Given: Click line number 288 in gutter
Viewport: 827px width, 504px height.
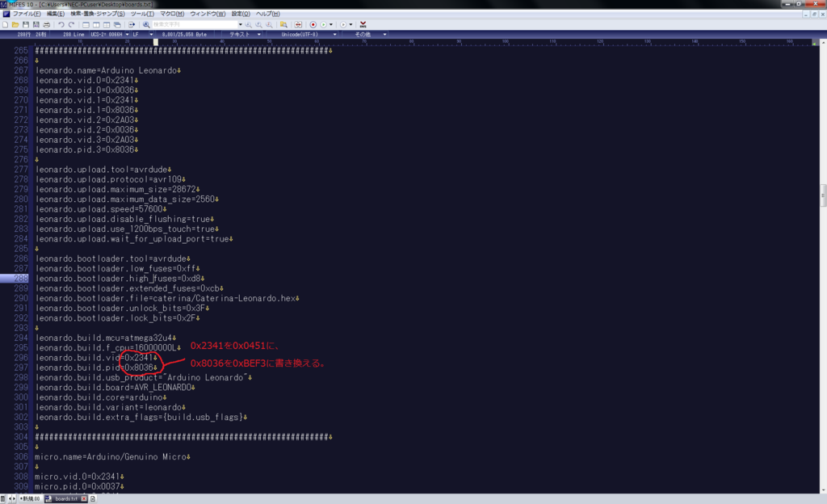Looking at the screenshot, I should point(20,279).
